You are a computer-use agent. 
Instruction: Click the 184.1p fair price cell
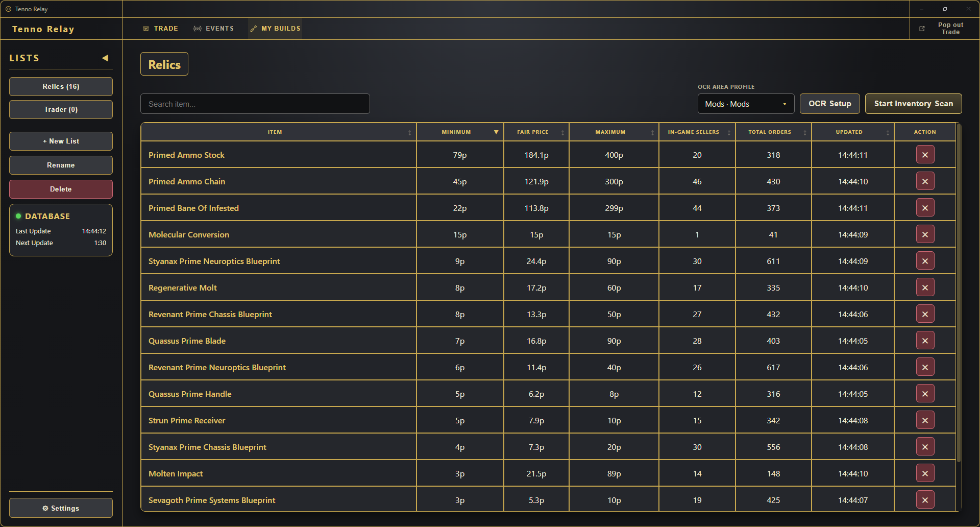click(x=536, y=155)
